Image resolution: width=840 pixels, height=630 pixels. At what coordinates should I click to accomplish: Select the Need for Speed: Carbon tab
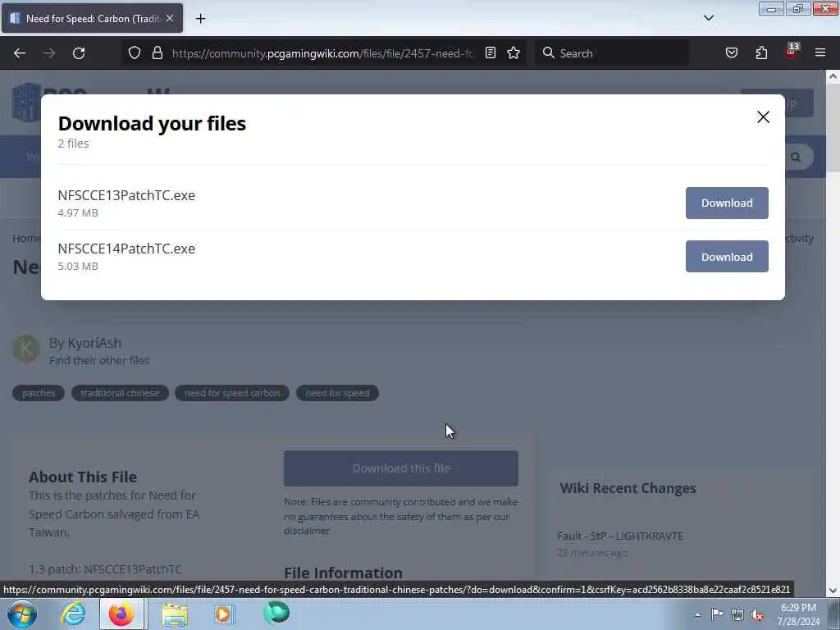pos(92,18)
